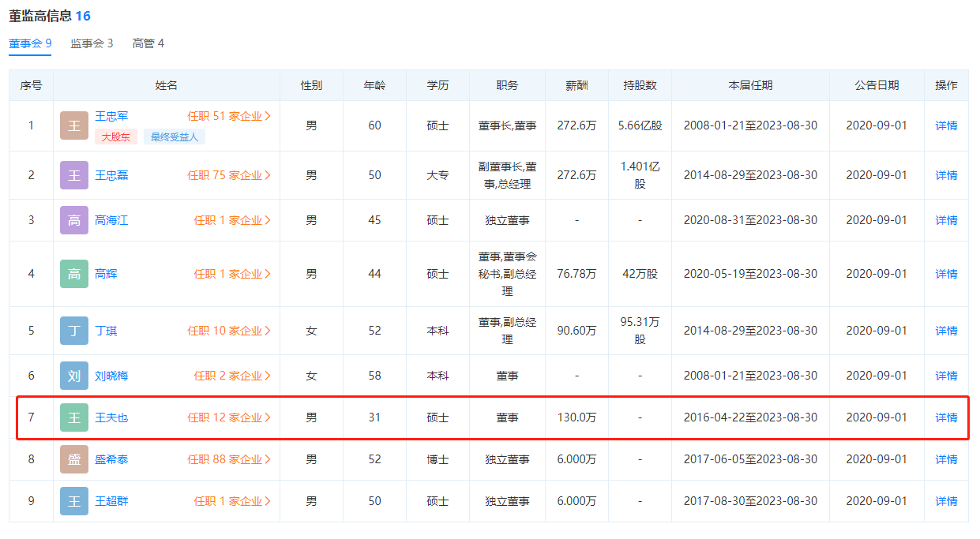Screen dimensions: 980x539
Task: Switch to the 高管 4 tab
Action: 148,43
